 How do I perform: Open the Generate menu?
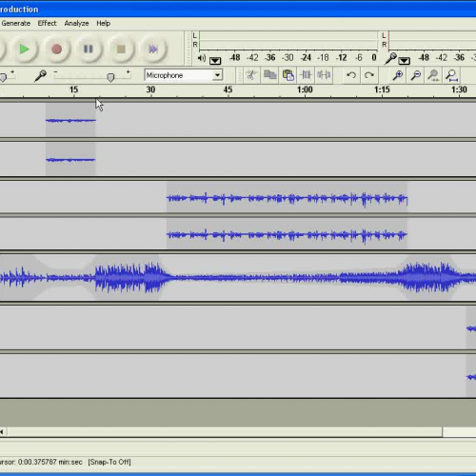pos(16,23)
